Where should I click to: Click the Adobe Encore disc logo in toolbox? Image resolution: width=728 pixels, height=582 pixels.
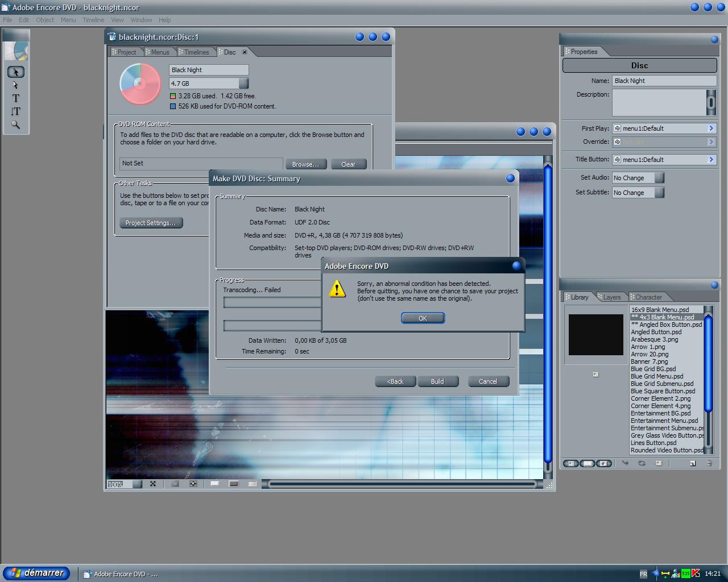(16, 51)
